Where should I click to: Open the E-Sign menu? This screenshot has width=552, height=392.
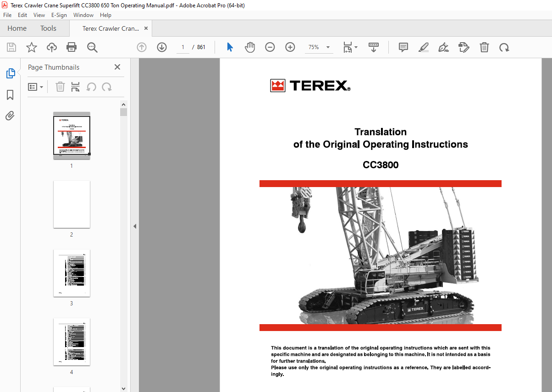59,15
